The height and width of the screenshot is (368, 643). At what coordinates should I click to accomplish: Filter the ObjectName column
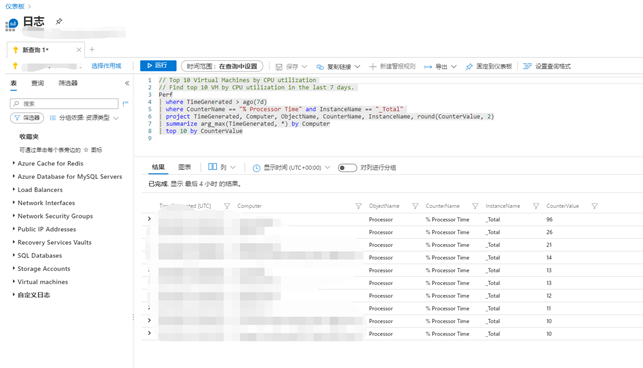click(415, 206)
